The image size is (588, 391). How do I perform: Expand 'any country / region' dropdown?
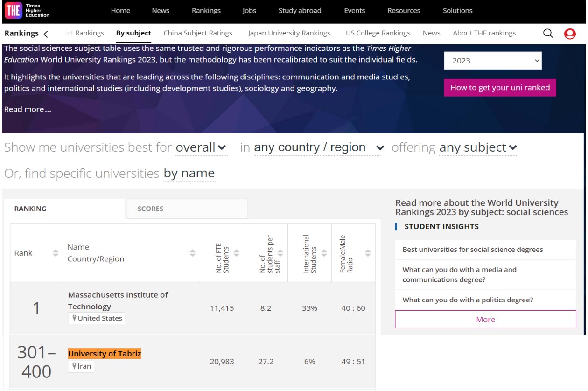pos(319,147)
